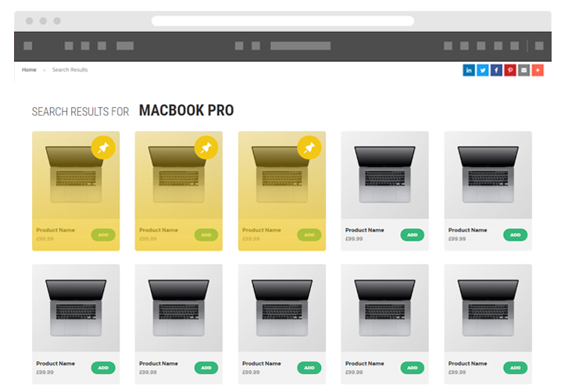Click ADD on the fifth top-row product
The height and width of the screenshot is (392, 568).
[x=515, y=235]
